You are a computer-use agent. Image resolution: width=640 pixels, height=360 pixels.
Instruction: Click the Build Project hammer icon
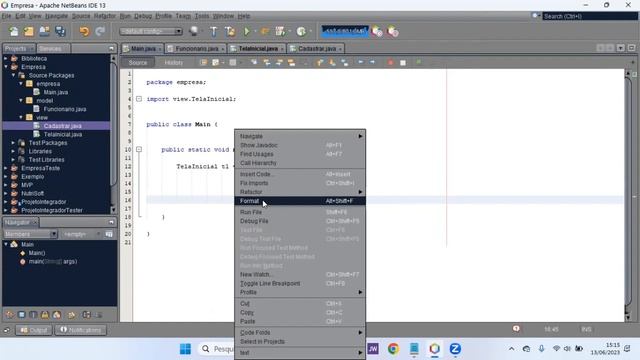(x=213, y=31)
